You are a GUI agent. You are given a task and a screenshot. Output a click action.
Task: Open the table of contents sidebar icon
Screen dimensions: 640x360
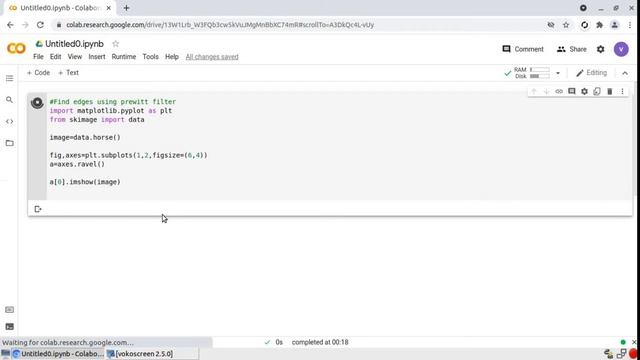[x=9, y=78]
